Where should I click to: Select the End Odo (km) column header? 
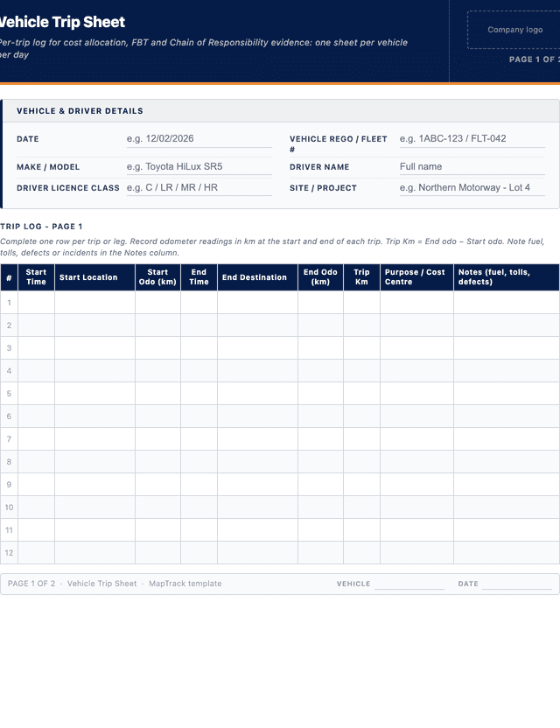320,277
